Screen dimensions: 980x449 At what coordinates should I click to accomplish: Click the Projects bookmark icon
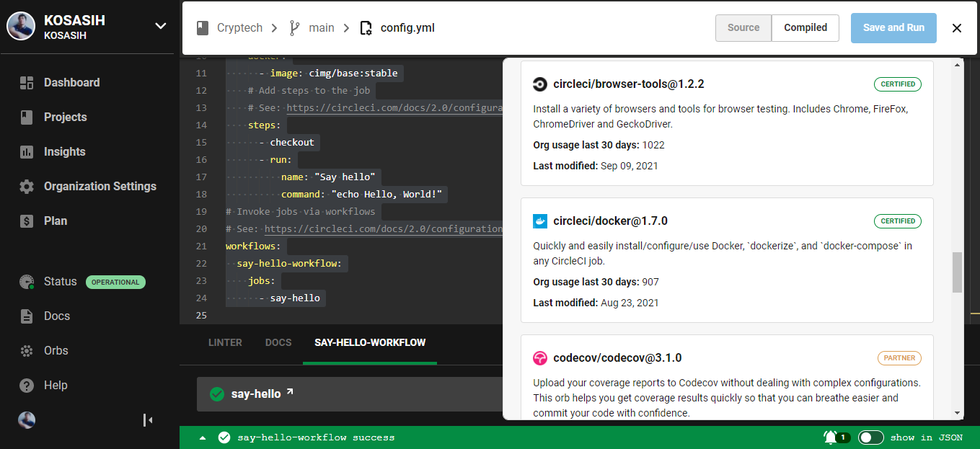[x=27, y=117]
